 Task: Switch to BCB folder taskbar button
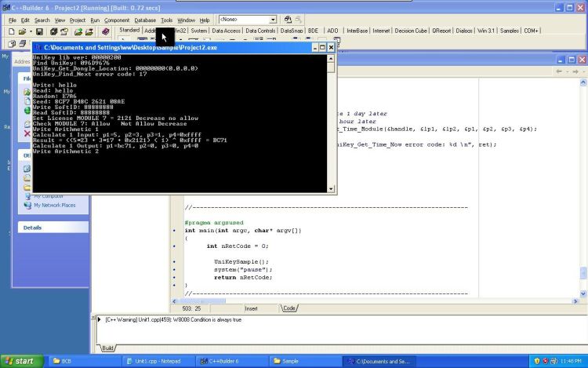[x=84, y=361]
